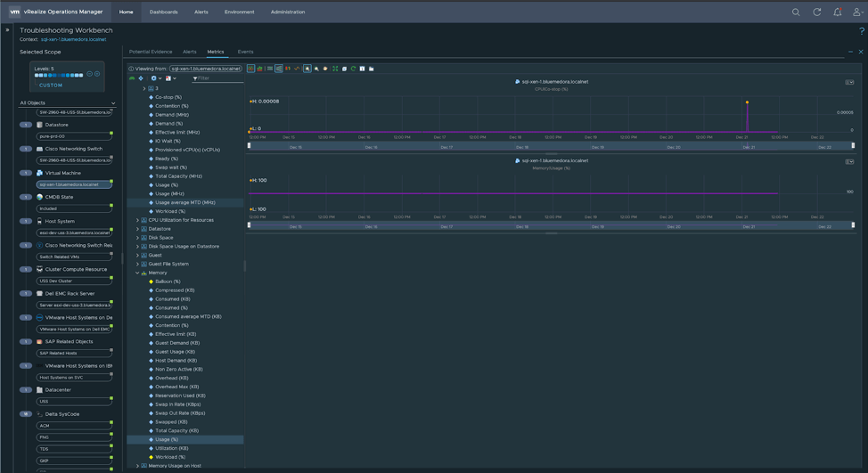The height and width of the screenshot is (473, 868).
Task: Click the CMDB State globe icon
Action: [x=39, y=197]
